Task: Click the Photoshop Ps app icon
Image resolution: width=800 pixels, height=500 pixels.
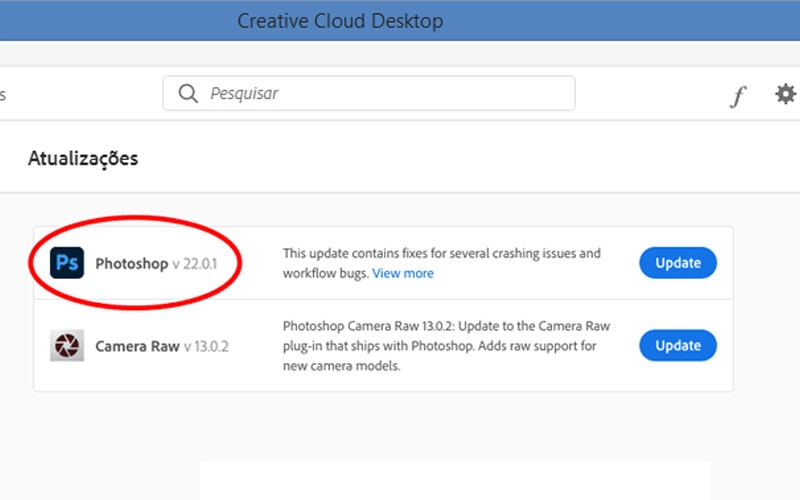Action: click(67, 263)
